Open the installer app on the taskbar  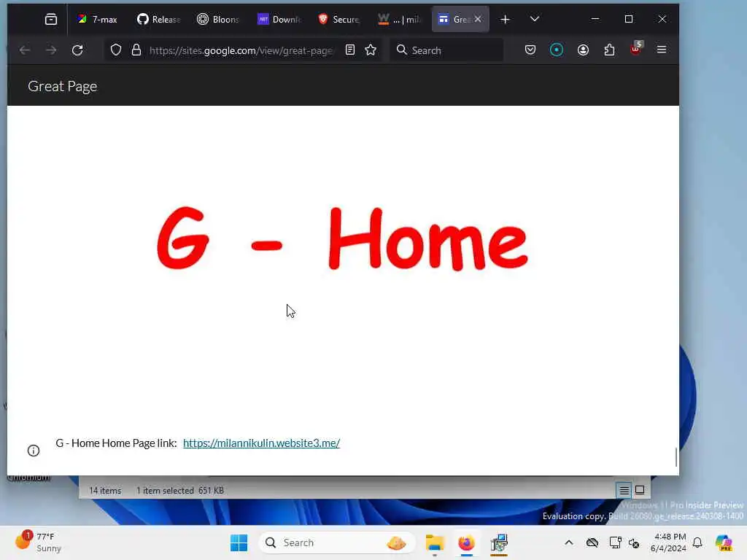[499, 542]
